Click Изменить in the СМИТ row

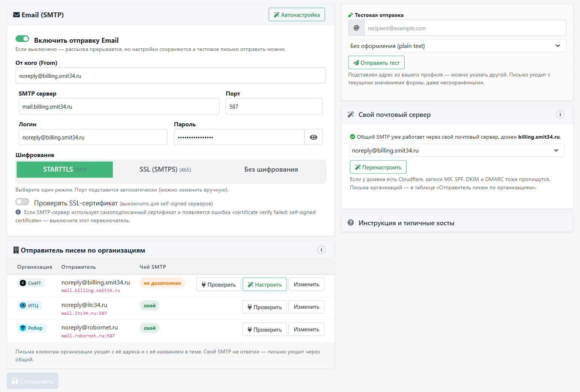point(306,284)
